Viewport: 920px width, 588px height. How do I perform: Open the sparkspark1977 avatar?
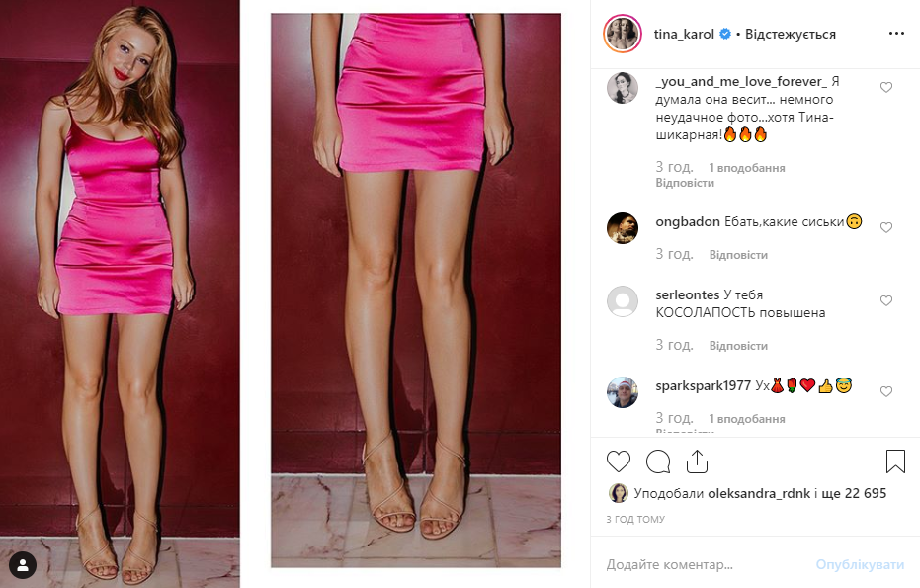[623, 392]
